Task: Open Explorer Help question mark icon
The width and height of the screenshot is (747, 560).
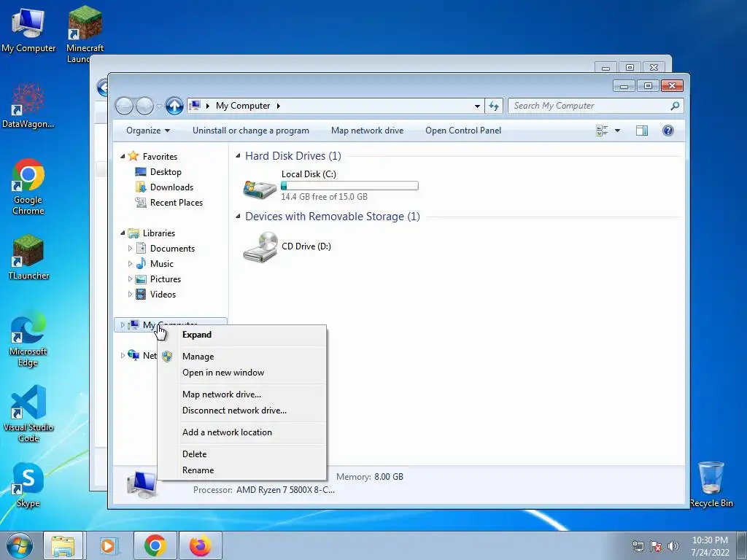Action: coord(668,131)
